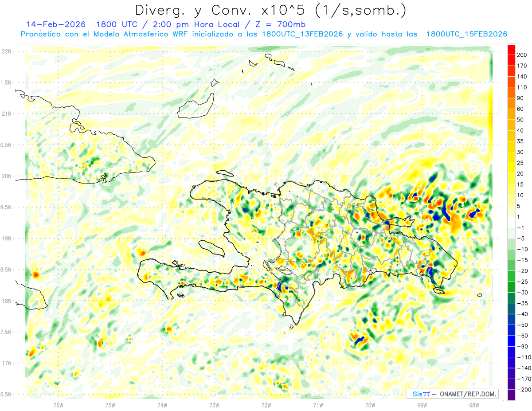Click the '20N' latitude label

click(7, 176)
